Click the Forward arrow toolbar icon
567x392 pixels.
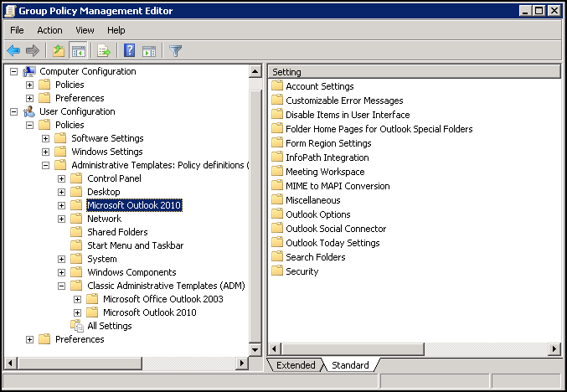[x=33, y=50]
